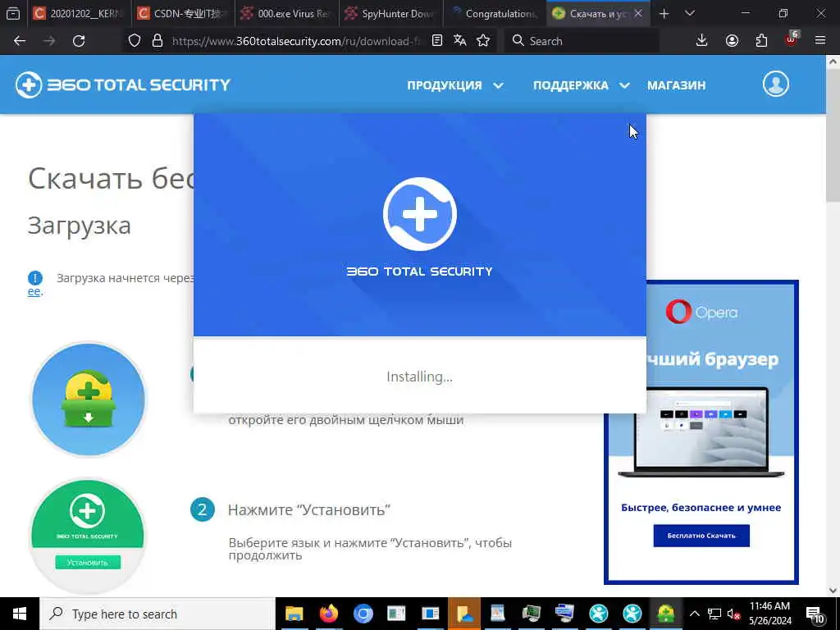Open Firefox View at tab bar start
Viewport: 840px width, 630px height.
[x=13, y=13]
